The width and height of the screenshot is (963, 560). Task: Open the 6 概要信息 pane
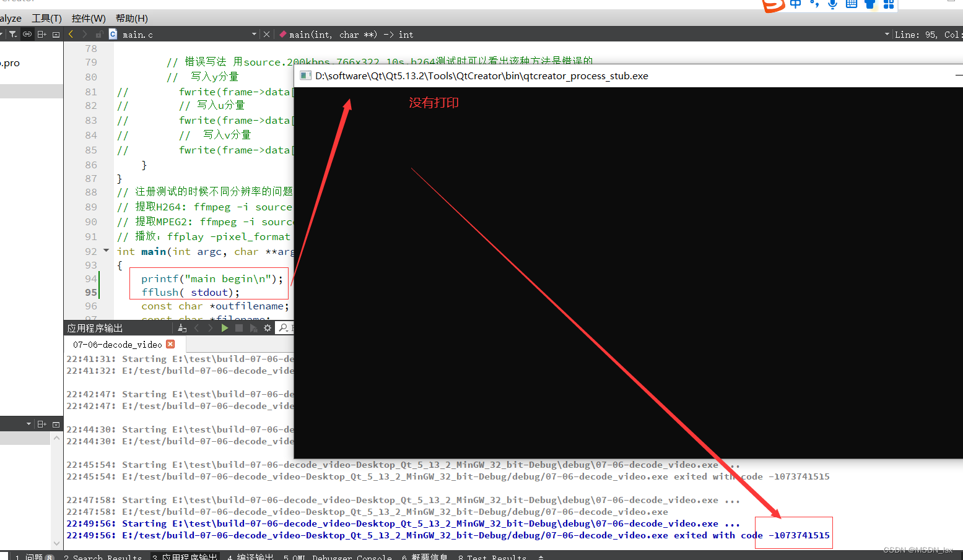pos(424,556)
